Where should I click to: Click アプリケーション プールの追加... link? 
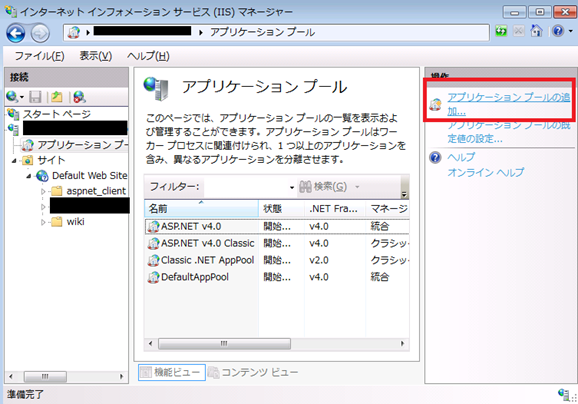coord(509,104)
